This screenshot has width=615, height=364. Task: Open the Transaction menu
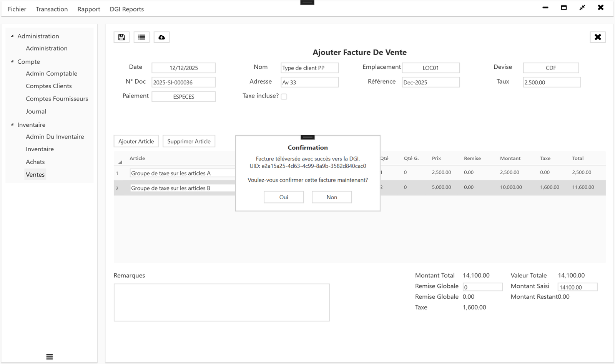52,9
